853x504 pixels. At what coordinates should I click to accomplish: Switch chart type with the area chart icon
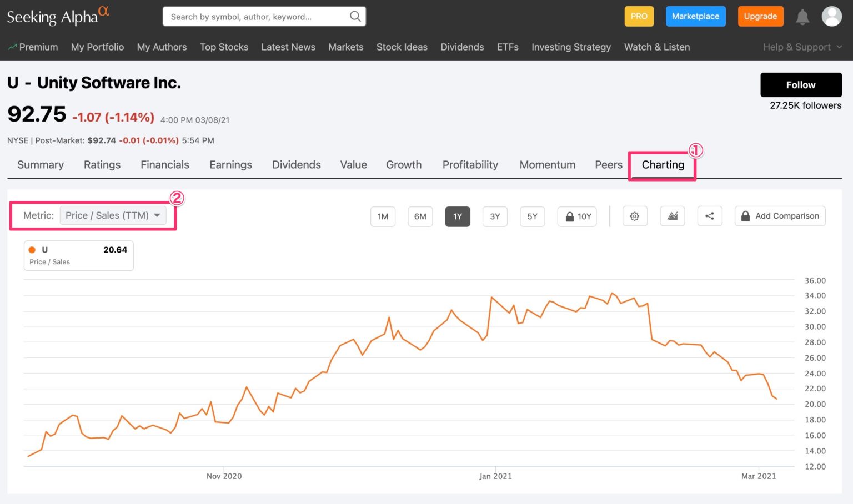(672, 216)
